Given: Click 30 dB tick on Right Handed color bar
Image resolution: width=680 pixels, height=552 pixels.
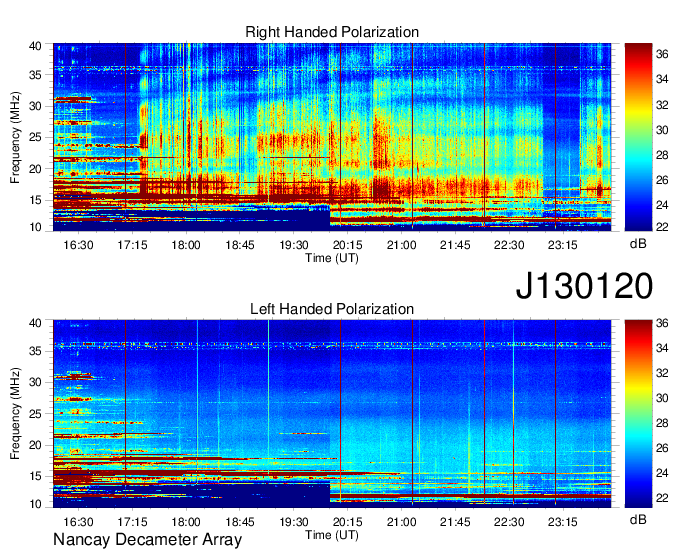Looking at the screenshot, I should pos(662,130).
